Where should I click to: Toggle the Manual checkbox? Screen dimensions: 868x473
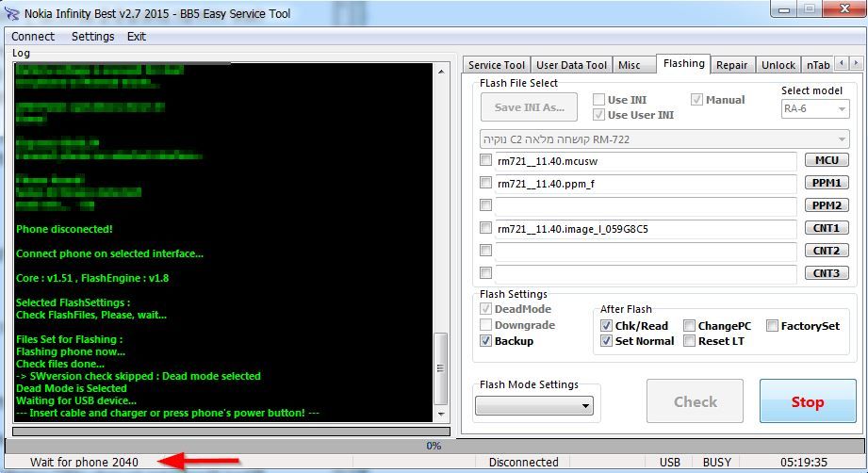(696, 100)
